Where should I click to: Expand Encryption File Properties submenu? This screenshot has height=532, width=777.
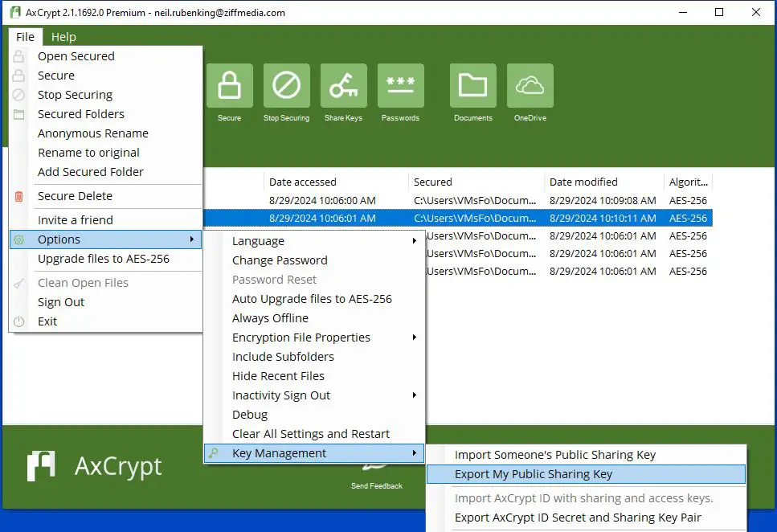pos(314,338)
